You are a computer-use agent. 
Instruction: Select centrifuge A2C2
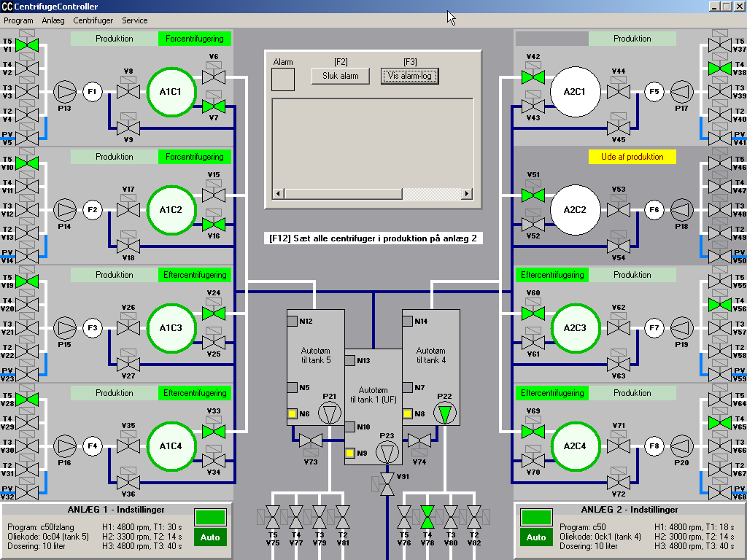(x=575, y=210)
